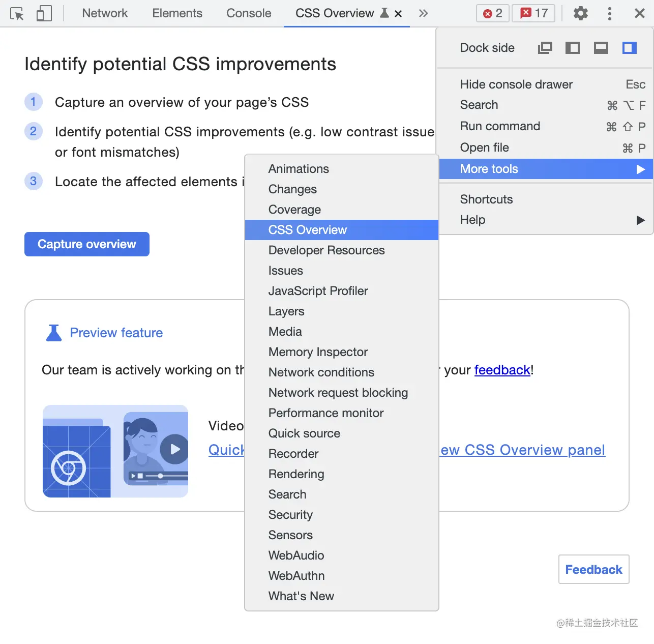Open Sensors tool
The width and height of the screenshot is (654, 644).
(x=341, y=535)
